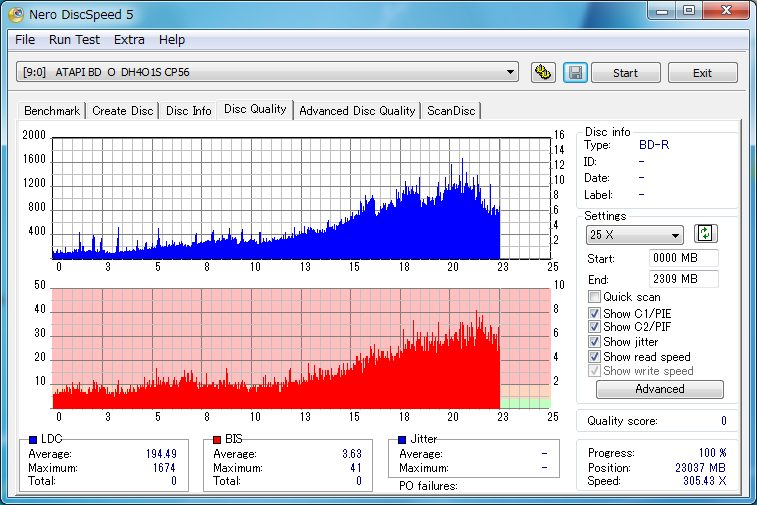Toggle Show C2/PIF checkbox
The image size is (757, 505).
tap(594, 327)
